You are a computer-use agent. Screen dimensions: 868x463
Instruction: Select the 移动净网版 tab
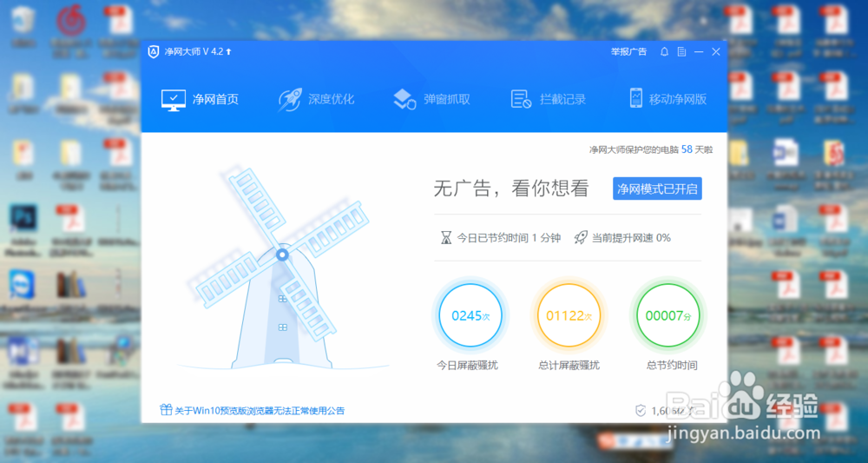668,100
